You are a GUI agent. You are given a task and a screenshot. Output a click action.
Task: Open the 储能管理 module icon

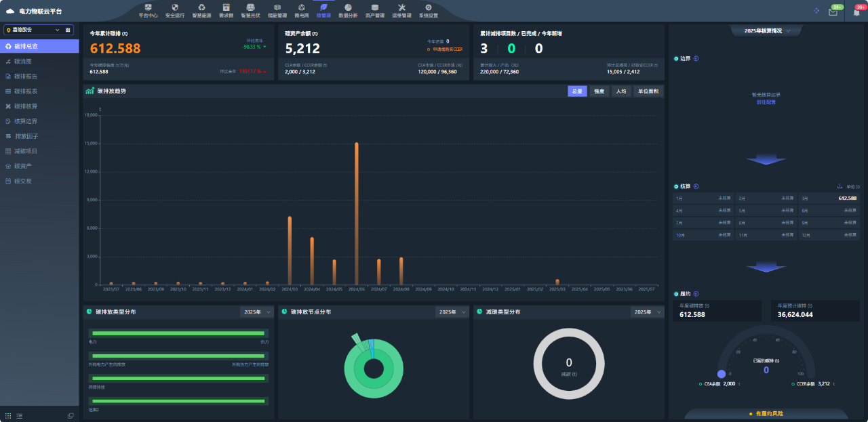(277, 7)
